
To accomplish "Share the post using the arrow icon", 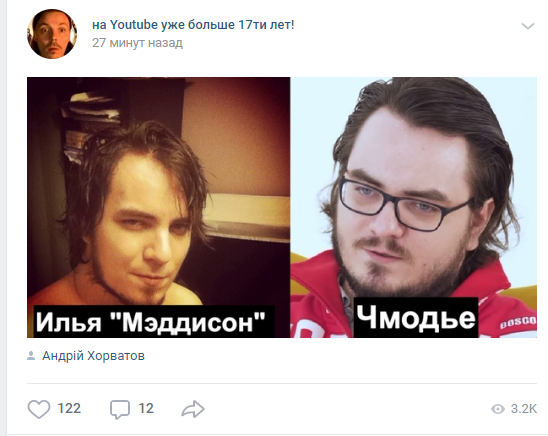I will click(193, 409).
